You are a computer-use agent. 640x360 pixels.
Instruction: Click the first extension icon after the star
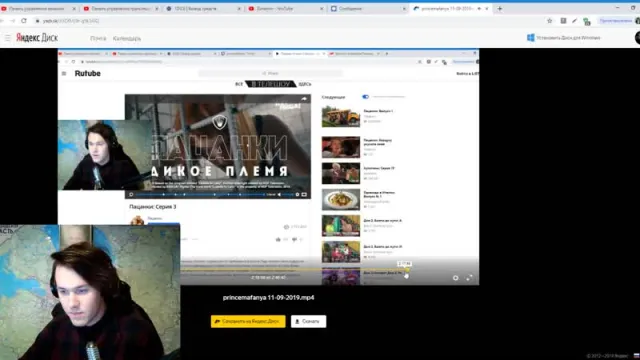coord(563,21)
